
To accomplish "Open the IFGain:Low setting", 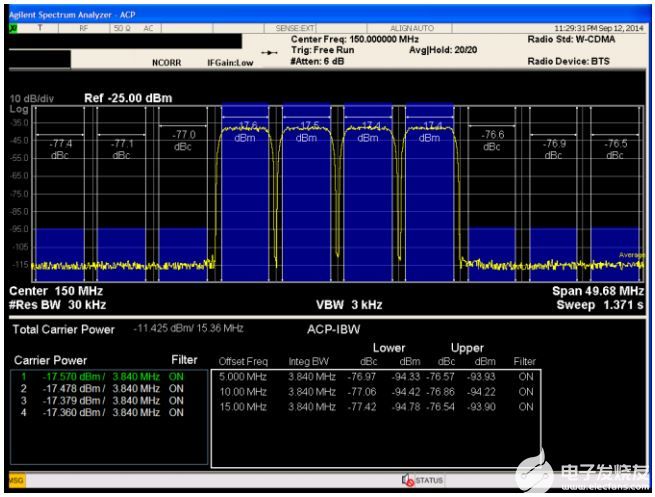I will [230, 62].
